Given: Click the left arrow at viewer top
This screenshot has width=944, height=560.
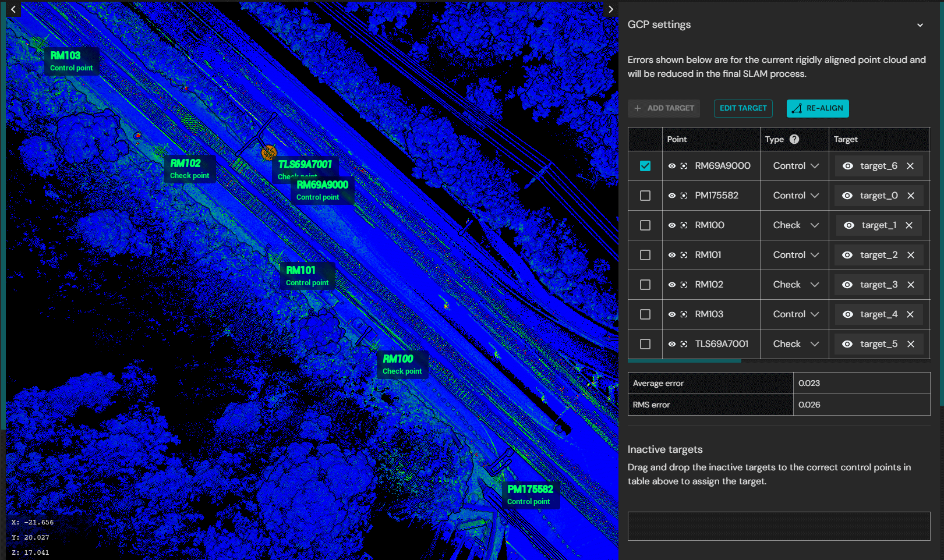Looking at the screenshot, I should [13, 9].
